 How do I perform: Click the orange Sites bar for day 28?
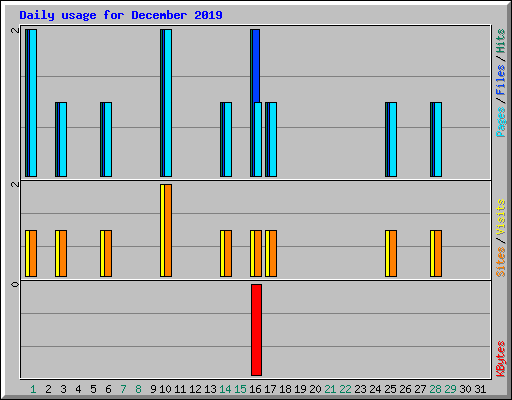(x=438, y=253)
